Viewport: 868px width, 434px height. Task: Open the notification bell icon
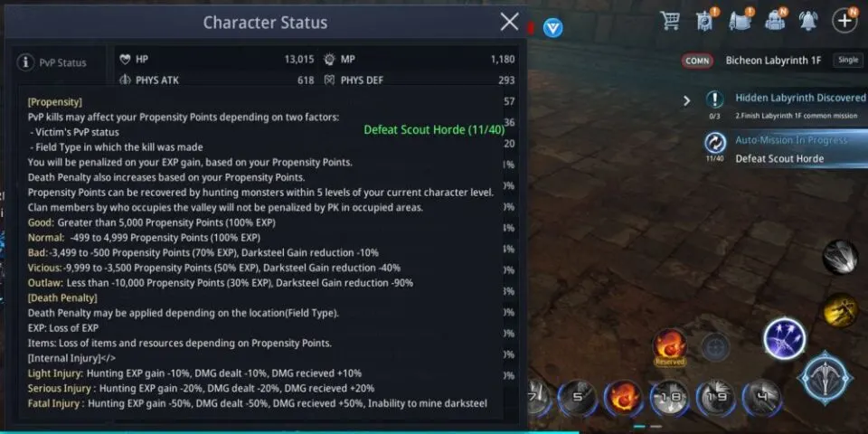(808, 21)
